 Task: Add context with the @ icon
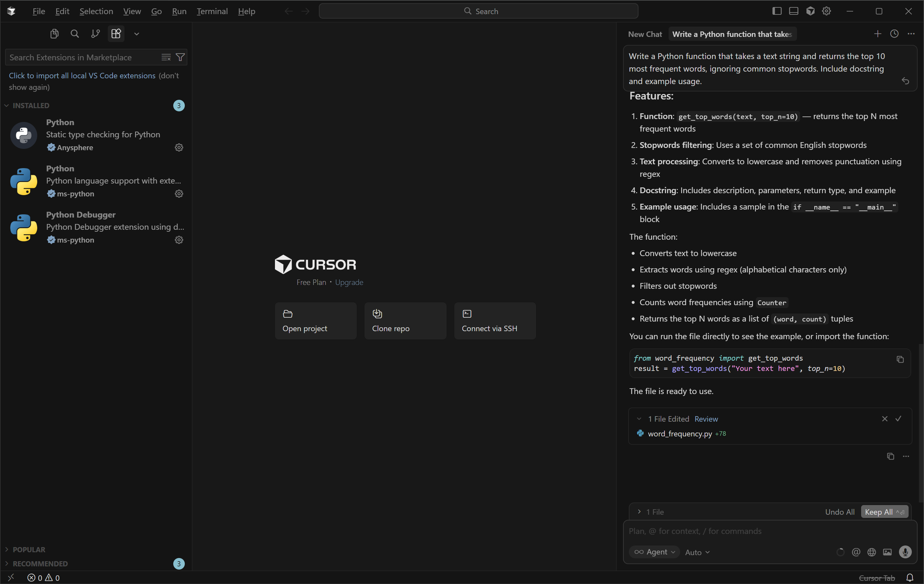tap(856, 552)
